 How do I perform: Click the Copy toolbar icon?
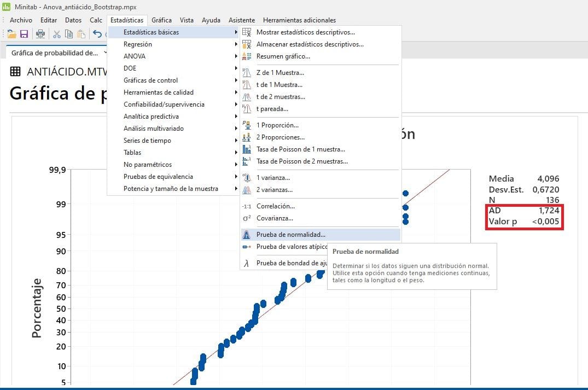tap(69, 34)
